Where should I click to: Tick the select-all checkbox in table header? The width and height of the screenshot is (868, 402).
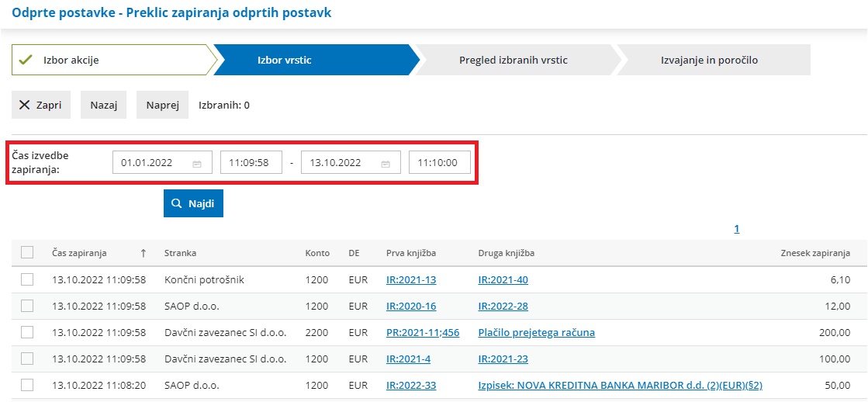point(27,252)
